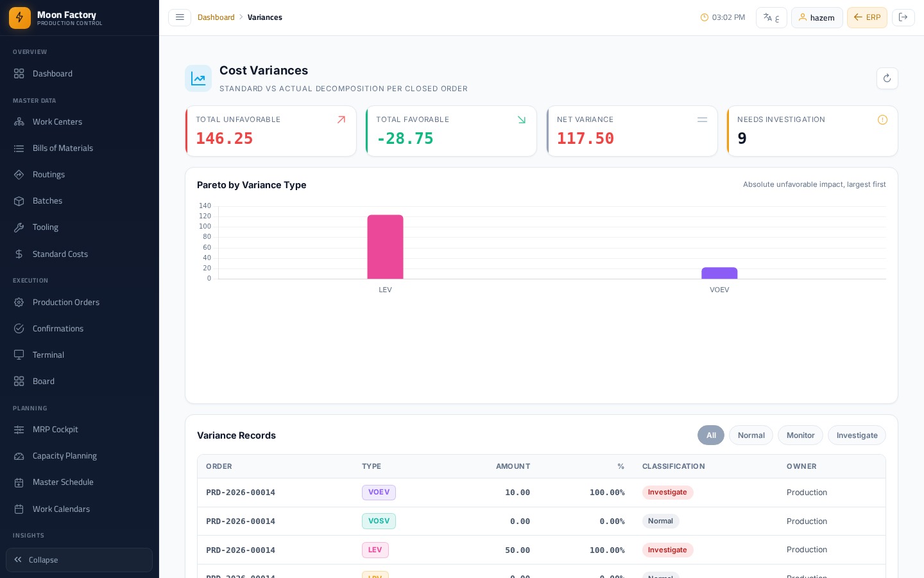Click the refresh icon beside Cost Variances
Image resolution: width=924 pixels, height=578 pixels.
point(887,78)
